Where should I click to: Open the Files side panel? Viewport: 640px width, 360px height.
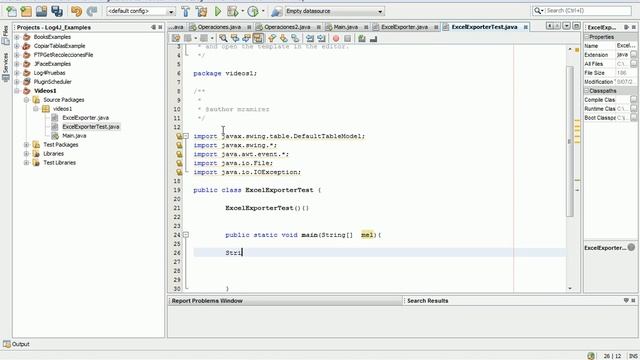coord(6,35)
